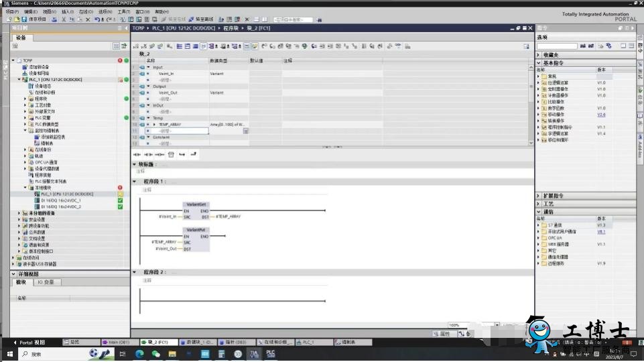Collapse the PLC_1 [CPU 1212C] node
The image size is (644, 362).
(x=19, y=80)
